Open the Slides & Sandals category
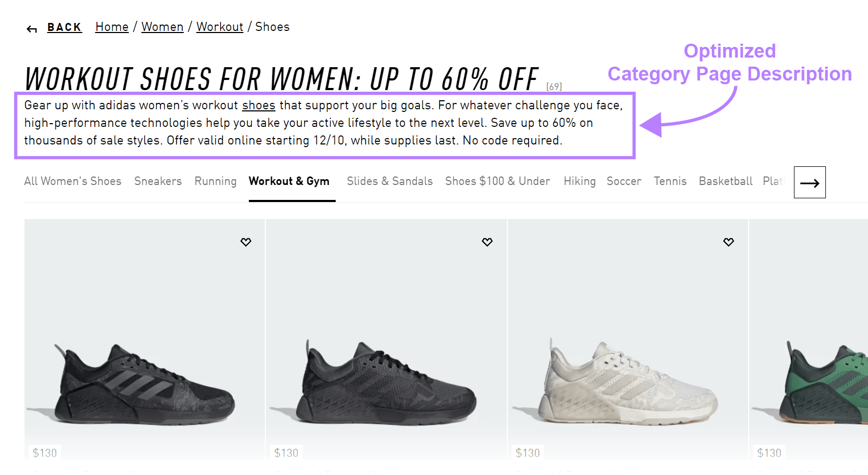 [x=390, y=181]
